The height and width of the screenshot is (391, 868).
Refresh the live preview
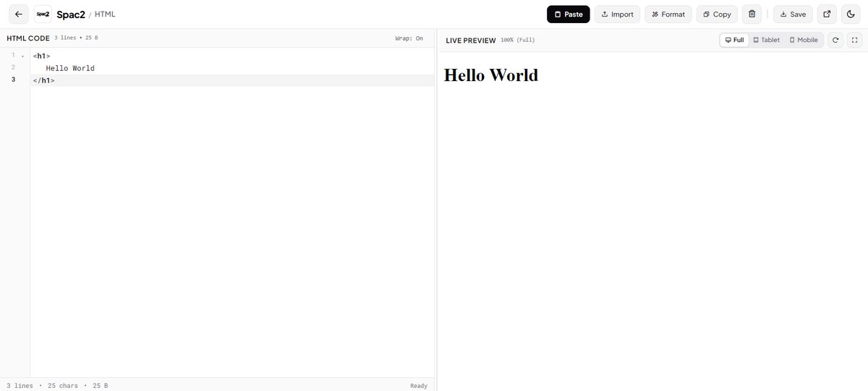click(835, 40)
